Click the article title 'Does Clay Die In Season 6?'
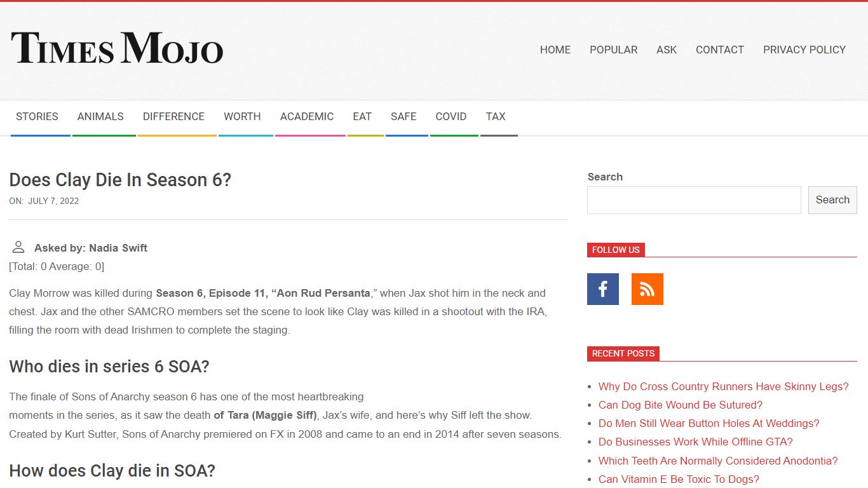Viewport: 868px width, 488px height. (120, 180)
